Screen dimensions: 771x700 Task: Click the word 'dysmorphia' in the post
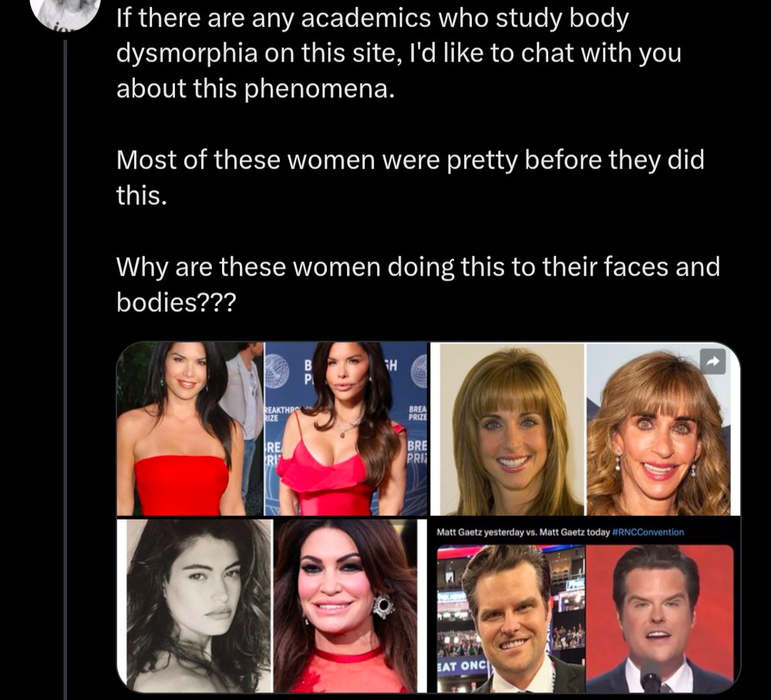pyautogui.click(x=187, y=53)
